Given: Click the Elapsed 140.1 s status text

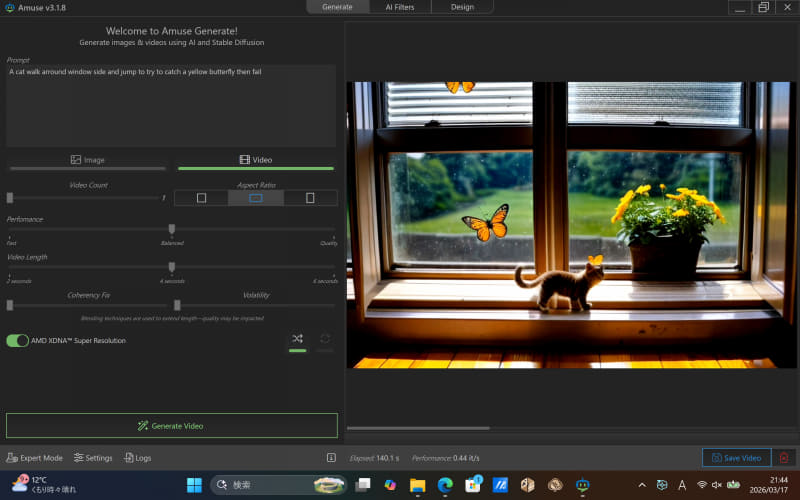Looking at the screenshot, I should (x=375, y=458).
